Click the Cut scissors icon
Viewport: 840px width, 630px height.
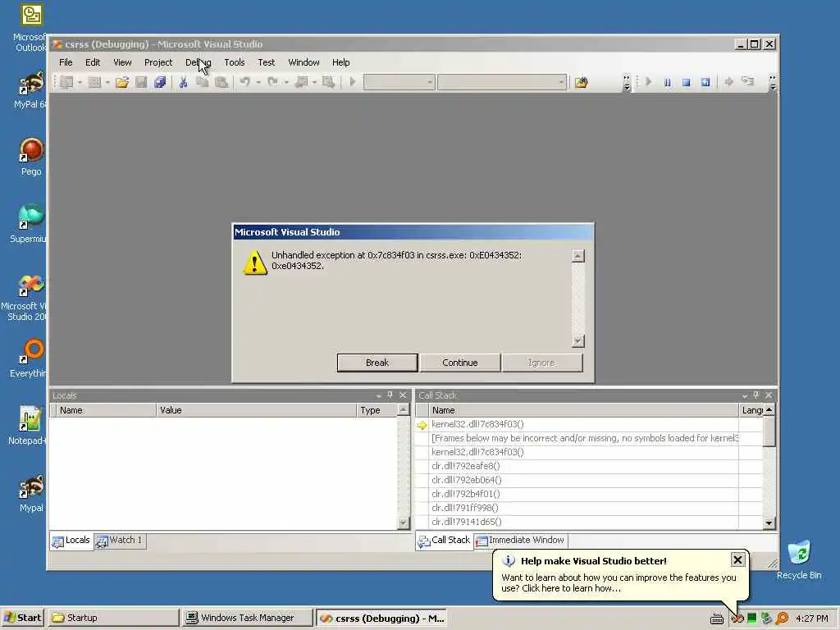pyautogui.click(x=183, y=82)
